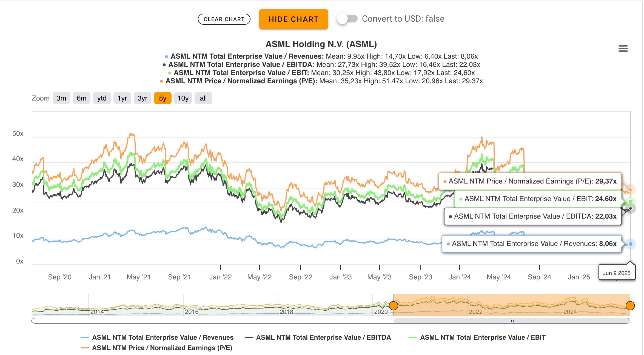This screenshot has width=644, height=355.
Task: Click the HIDE CHART button
Action: coord(293,19)
